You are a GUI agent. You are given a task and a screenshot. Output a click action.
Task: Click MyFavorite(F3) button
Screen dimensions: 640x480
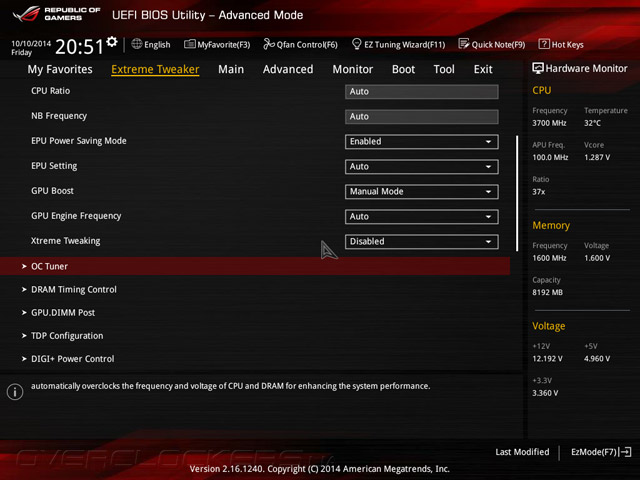217,44
